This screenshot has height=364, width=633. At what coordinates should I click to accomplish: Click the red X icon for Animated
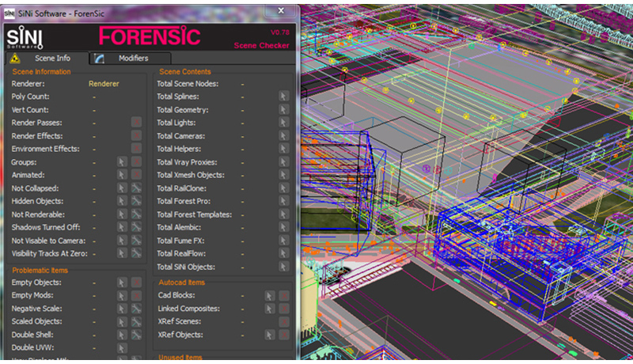pyautogui.click(x=136, y=175)
